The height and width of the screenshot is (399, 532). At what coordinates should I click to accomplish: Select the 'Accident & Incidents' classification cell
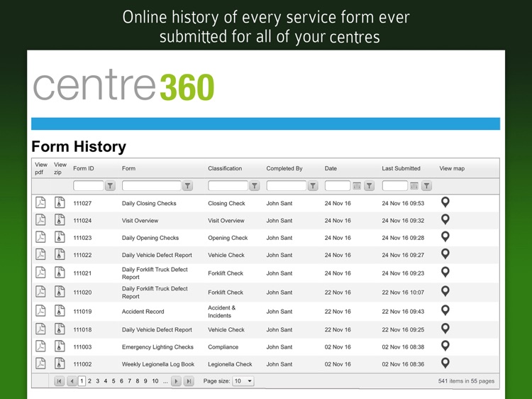point(221,312)
